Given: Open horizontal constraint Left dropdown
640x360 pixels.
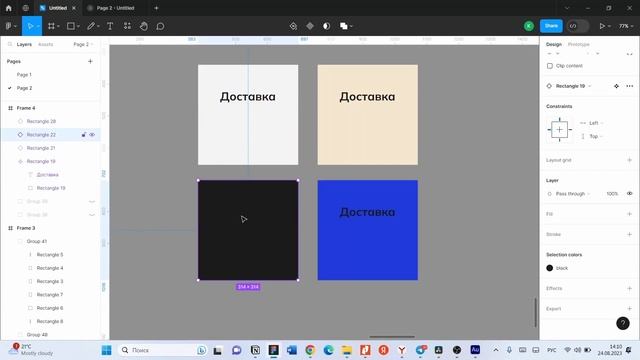Looking at the screenshot, I should pos(596,123).
